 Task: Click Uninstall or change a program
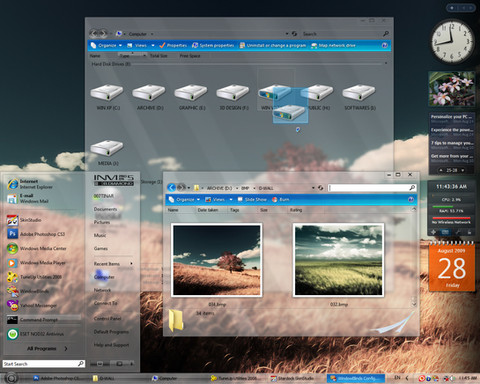coord(273,45)
